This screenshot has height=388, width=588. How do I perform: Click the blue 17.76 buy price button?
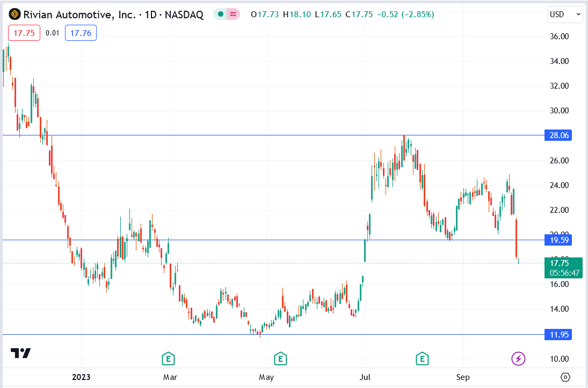point(81,33)
